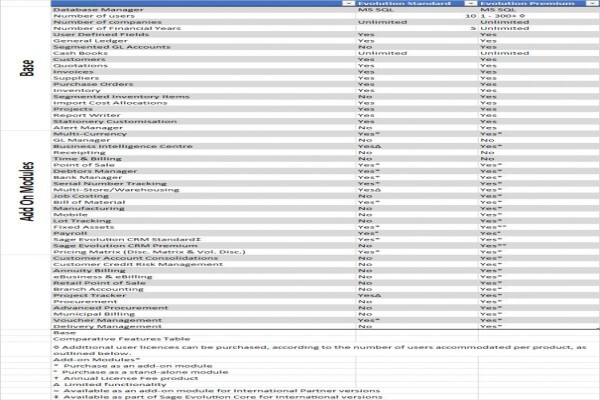
Task: Click MS SQL under Evolution Standard
Action: 375,10
